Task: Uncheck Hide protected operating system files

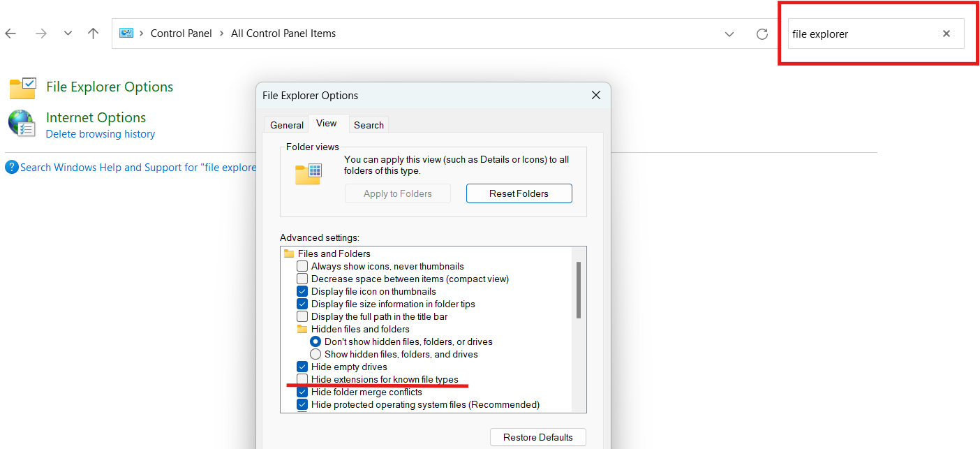Action: 302,404
